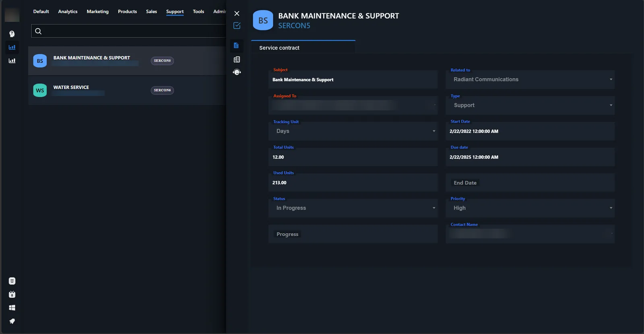Click the SERCON5 code under panel title
Viewport: 644px width, 334px height.
(294, 26)
